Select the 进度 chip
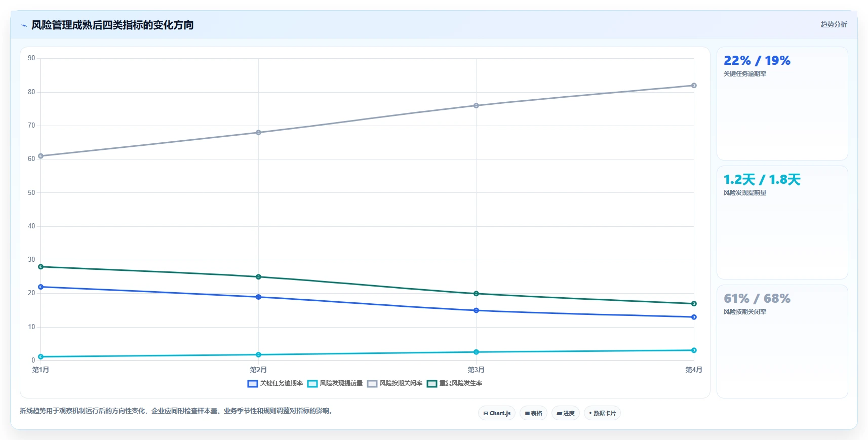 pos(566,413)
